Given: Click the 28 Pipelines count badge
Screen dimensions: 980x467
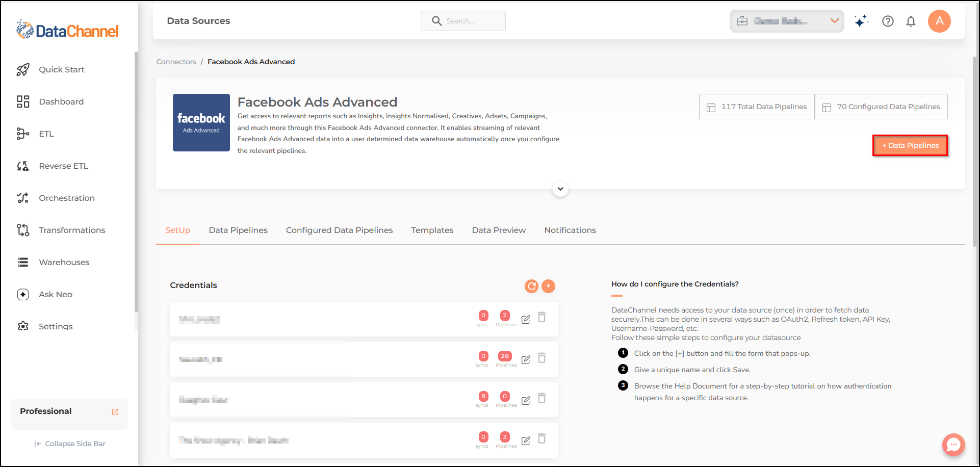Looking at the screenshot, I should click(x=505, y=356).
